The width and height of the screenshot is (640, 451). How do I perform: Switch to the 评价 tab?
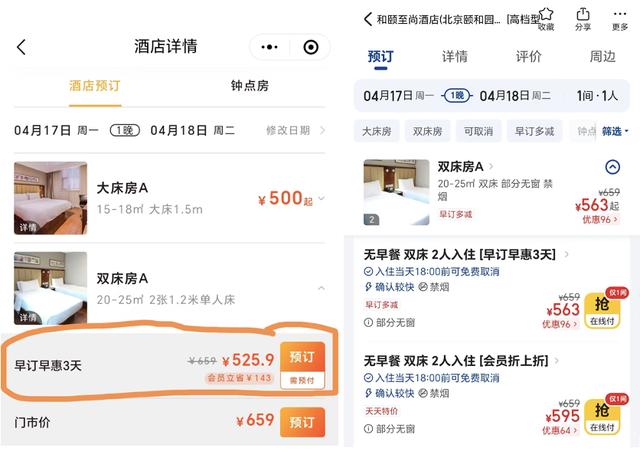pyautogui.click(x=529, y=56)
